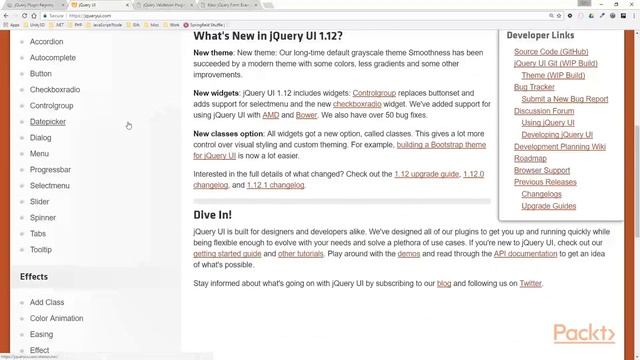This screenshot has height=360, width=640.
Task: Open the API documentation link
Action: click(525, 253)
